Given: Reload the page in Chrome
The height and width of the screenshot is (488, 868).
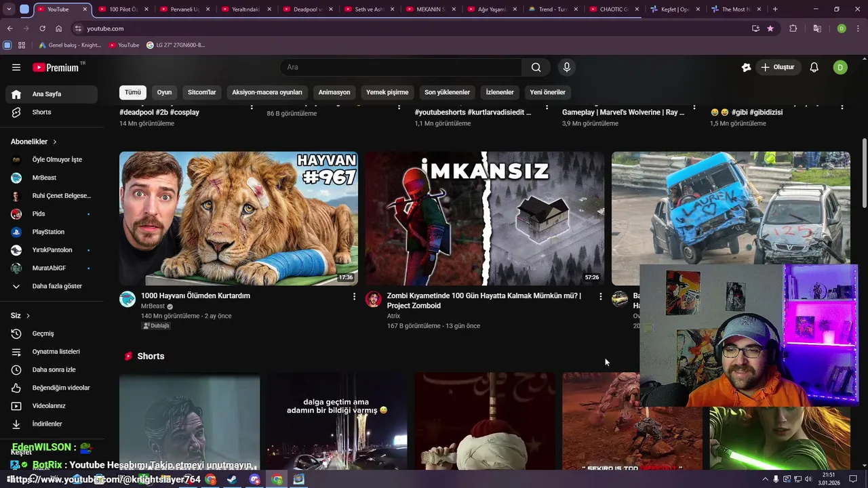Looking at the screenshot, I should click(x=42, y=28).
